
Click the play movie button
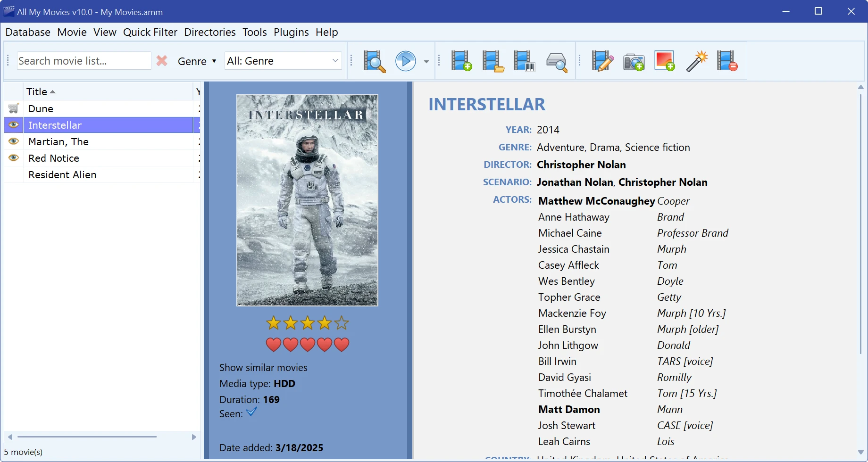406,61
